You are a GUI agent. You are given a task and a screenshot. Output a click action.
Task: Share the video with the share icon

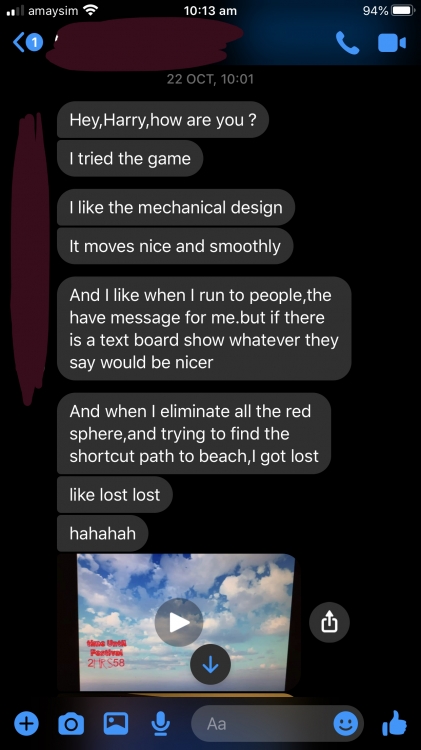329,622
